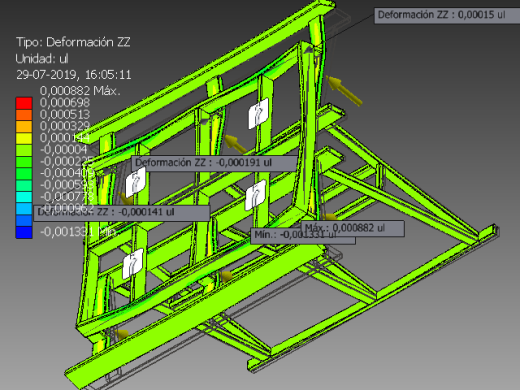This screenshot has height=390, width=520.
Task: Click the lowest white constraint glyph on the frame
Action: (x=133, y=264)
